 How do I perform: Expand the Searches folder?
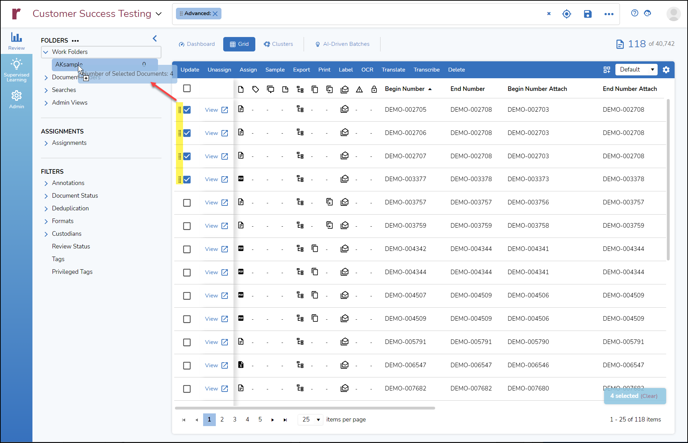click(46, 90)
